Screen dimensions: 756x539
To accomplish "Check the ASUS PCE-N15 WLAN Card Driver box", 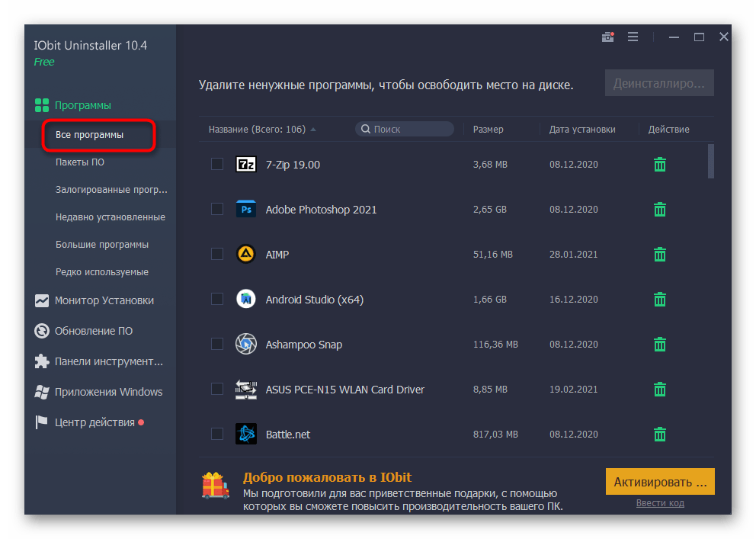I will [217, 389].
